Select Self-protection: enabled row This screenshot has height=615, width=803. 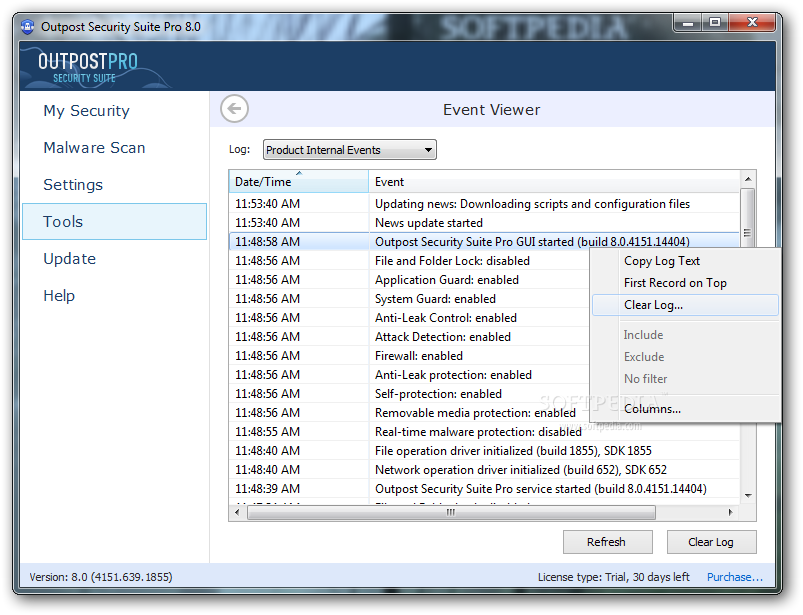pyautogui.click(x=410, y=394)
